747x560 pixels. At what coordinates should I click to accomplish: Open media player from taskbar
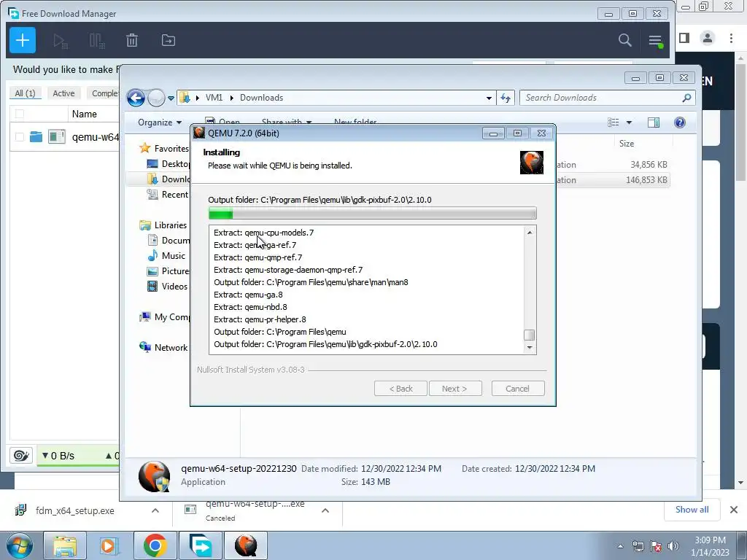109,545
